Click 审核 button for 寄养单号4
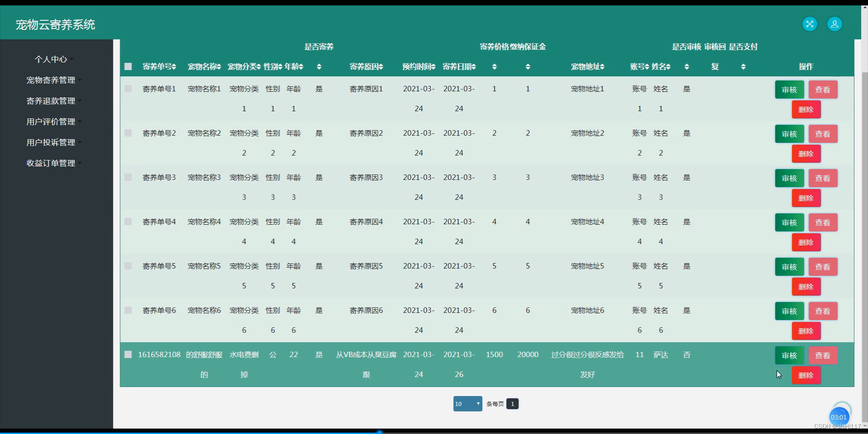Screen dimensions: 868x434 [789, 222]
